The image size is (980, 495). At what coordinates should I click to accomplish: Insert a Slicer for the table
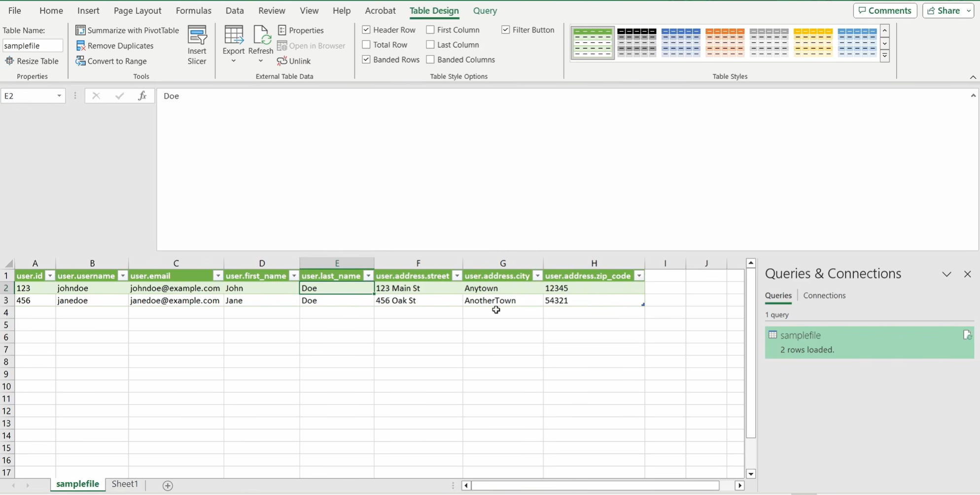tap(197, 45)
